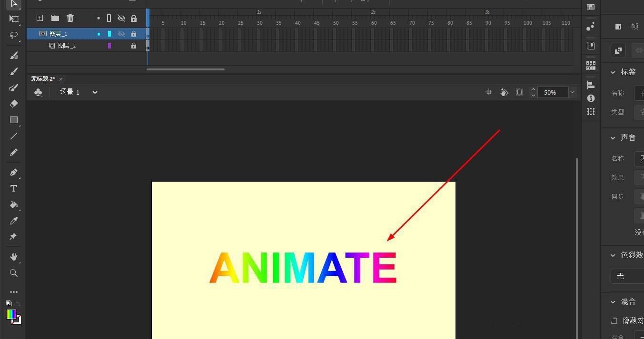Image resolution: width=644 pixels, height=339 pixels.
Task: Toggle clip content outside the stage
Action: tap(520, 92)
